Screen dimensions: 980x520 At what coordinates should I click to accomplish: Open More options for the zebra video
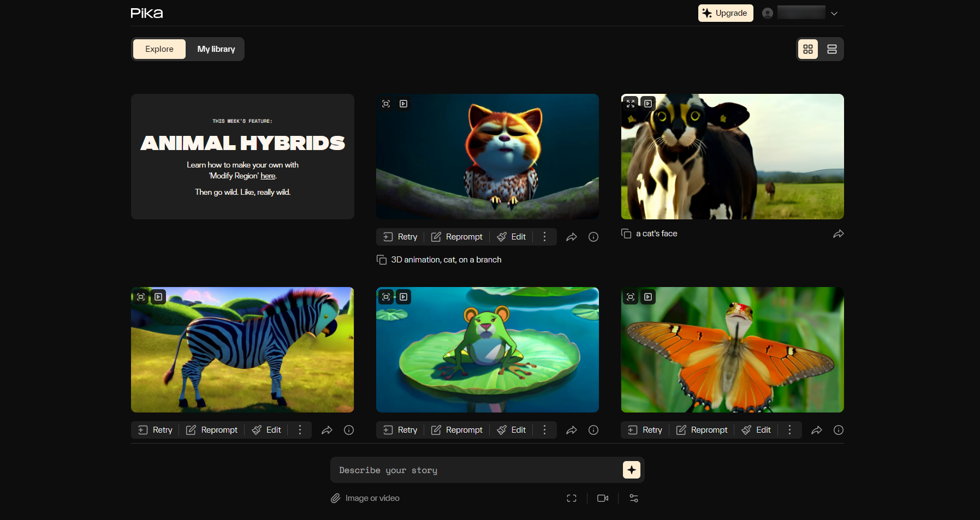(x=300, y=430)
